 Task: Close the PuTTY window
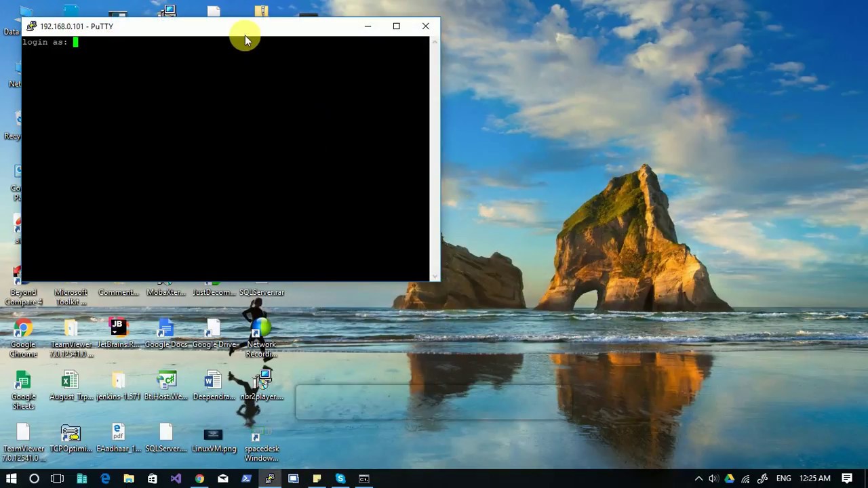(x=425, y=26)
